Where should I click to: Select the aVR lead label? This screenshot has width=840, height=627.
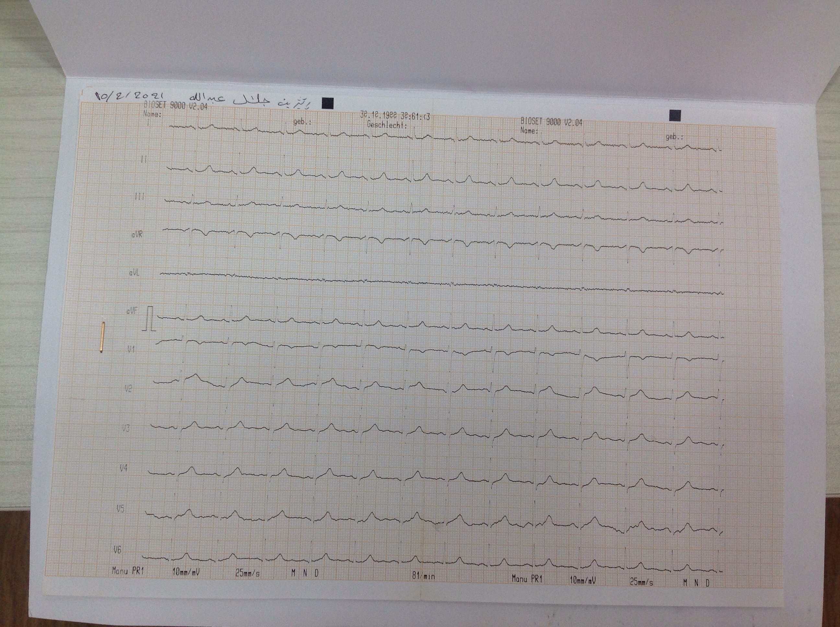tap(137, 234)
